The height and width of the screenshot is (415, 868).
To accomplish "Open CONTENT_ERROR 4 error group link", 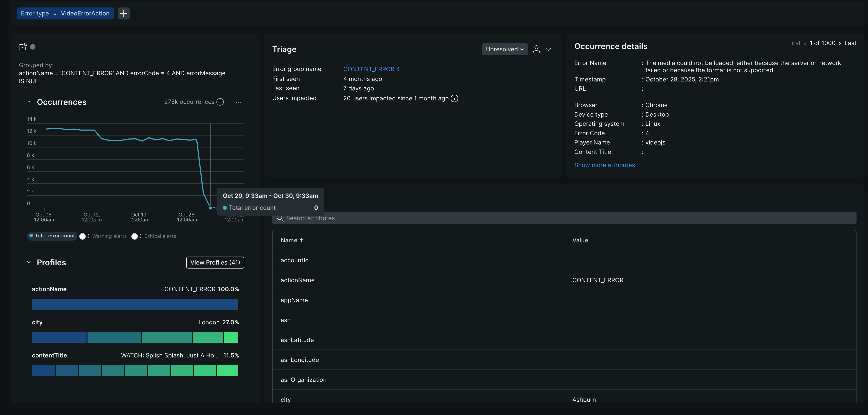I will point(371,69).
